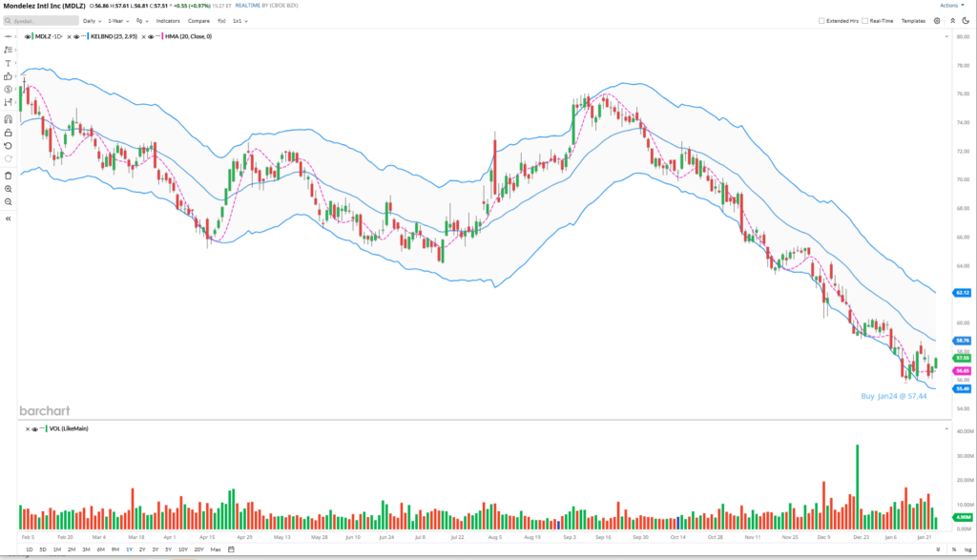Image resolution: width=977 pixels, height=560 pixels.
Task: Check the Real-Time checkbox
Action: tap(863, 20)
